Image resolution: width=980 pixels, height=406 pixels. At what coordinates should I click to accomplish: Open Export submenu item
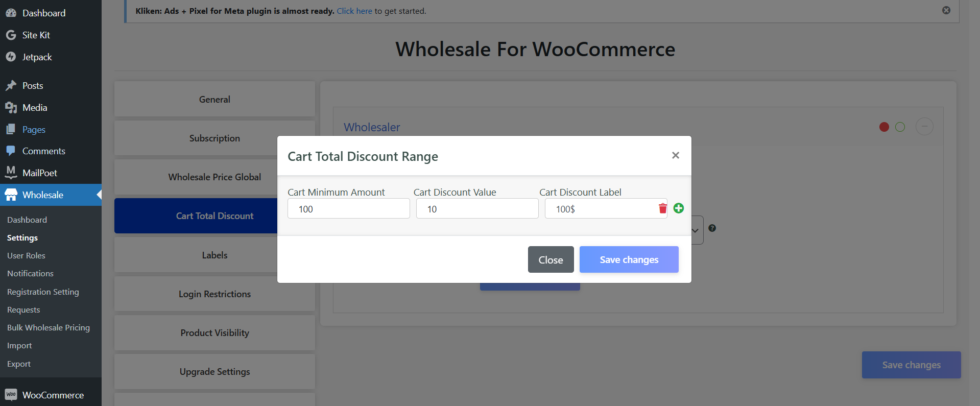(19, 364)
